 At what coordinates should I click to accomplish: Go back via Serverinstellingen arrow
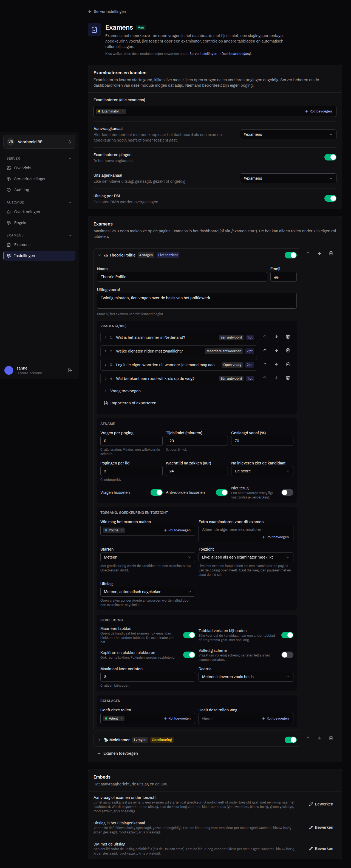click(107, 12)
